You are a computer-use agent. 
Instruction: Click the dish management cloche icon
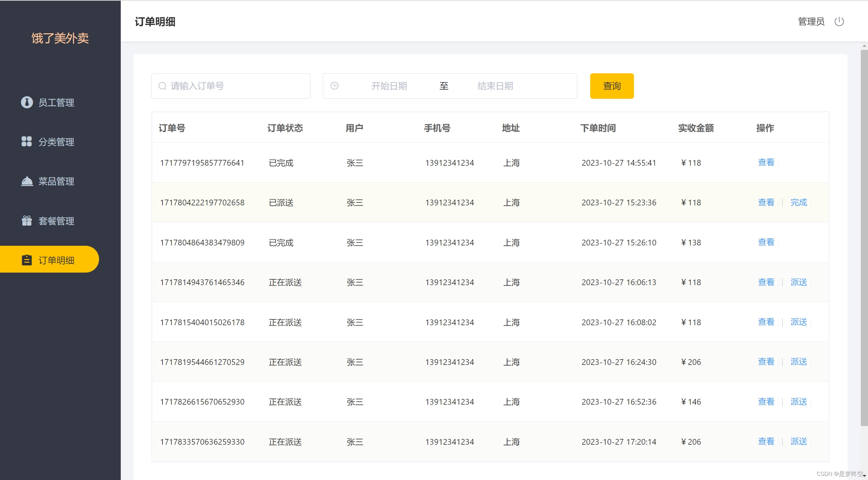pos(27,181)
